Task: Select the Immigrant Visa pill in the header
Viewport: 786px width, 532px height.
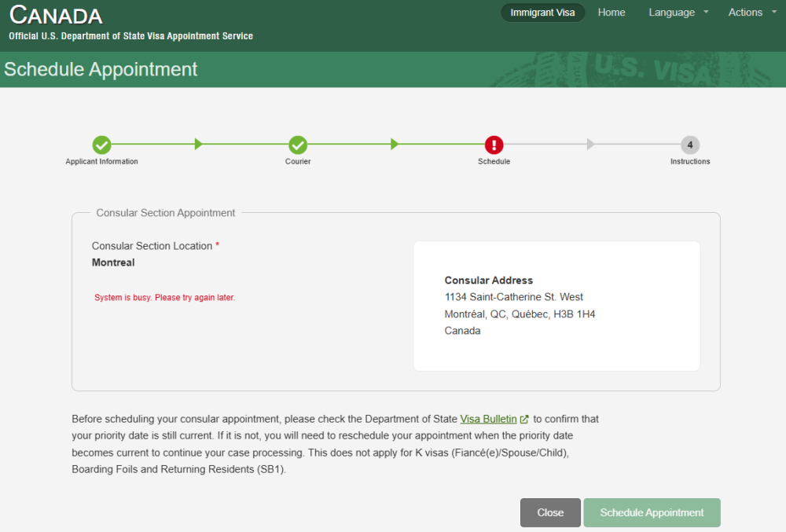Action: coord(542,13)
